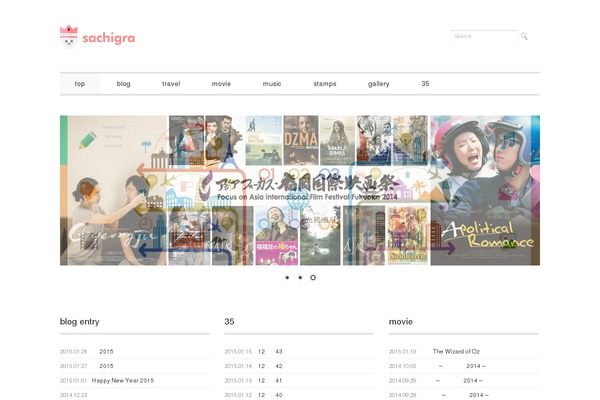Open the 2015.01.13 entry numbered 41
This screenshot has width=600, height=400.
pyautogui.click(x=270, y=380)
